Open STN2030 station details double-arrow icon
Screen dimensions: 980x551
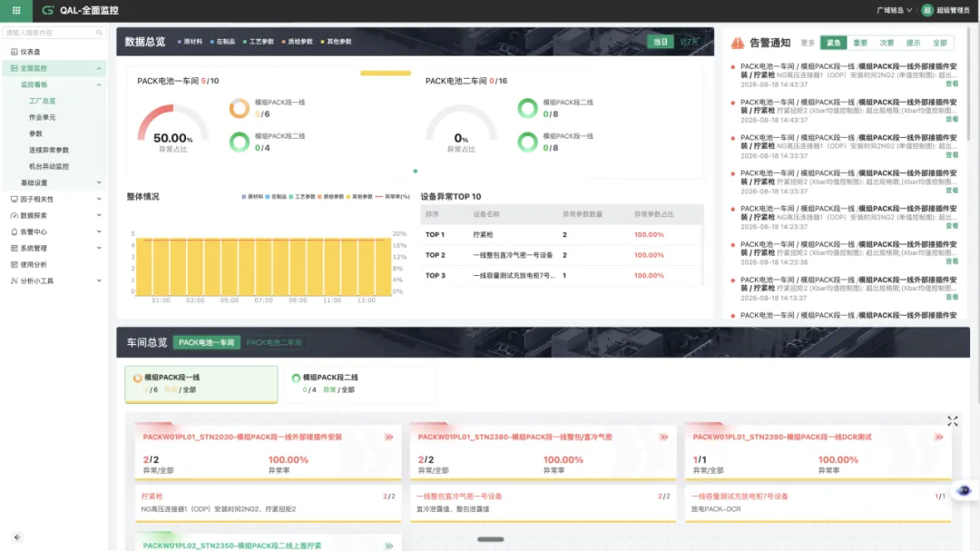click(388, 438)
